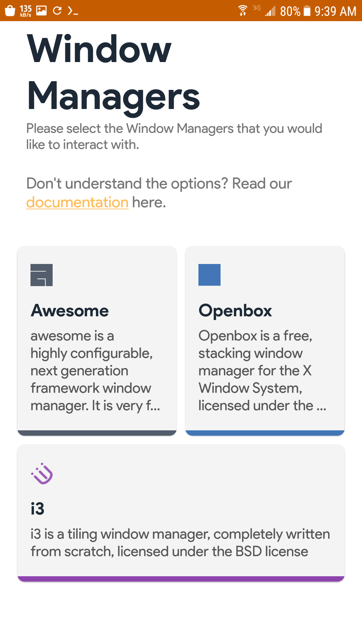Click the blue color bar under Openbox
Screen dimensions: 362x644
point(265,433)
